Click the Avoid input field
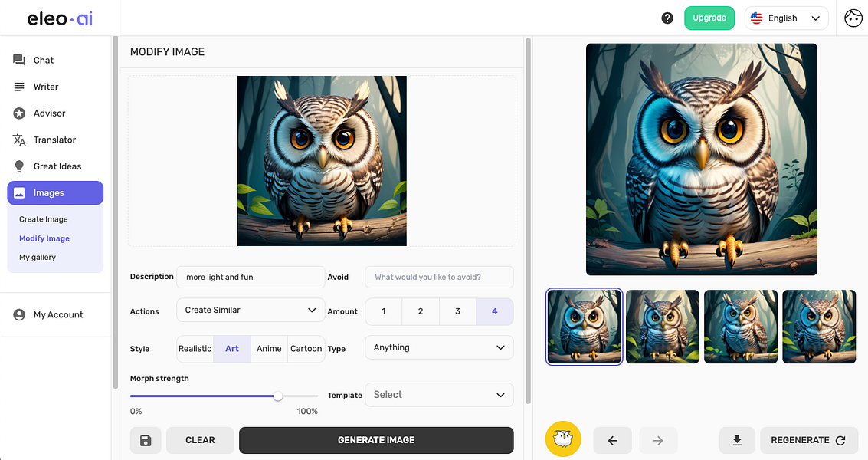This screenshot has width=868, height=460. click(x=440, y=277)
